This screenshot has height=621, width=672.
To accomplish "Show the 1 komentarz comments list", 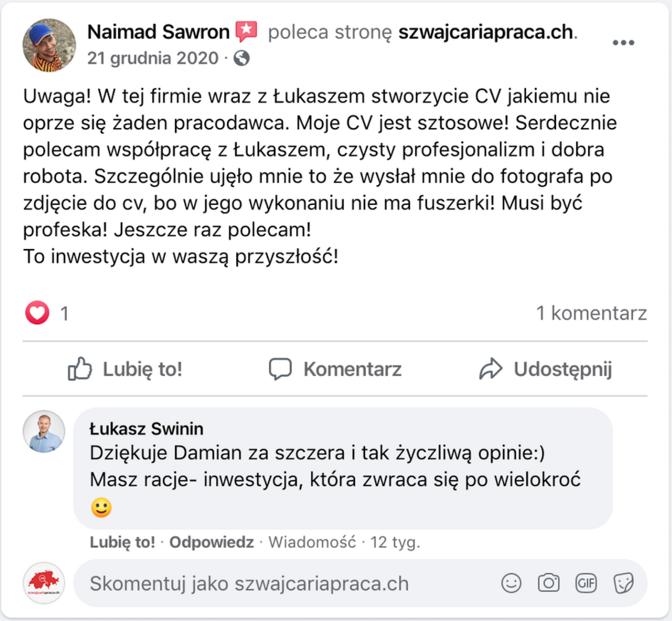I will [x=591, y=313].
